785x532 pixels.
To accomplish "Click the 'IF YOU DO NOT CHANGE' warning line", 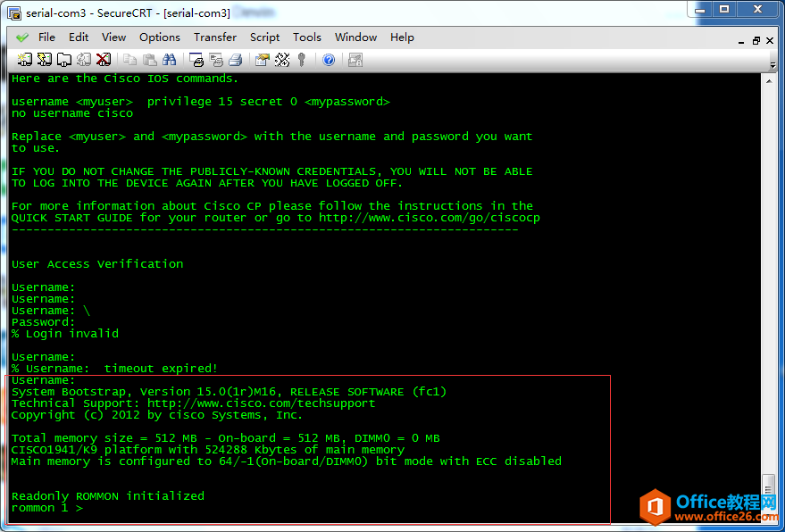I will pos(271,171).
